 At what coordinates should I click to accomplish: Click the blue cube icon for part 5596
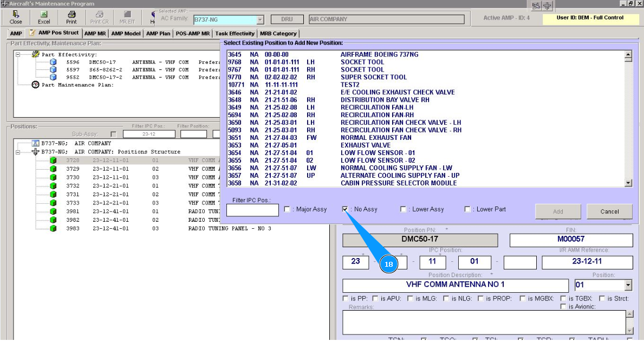pos(53,62)
